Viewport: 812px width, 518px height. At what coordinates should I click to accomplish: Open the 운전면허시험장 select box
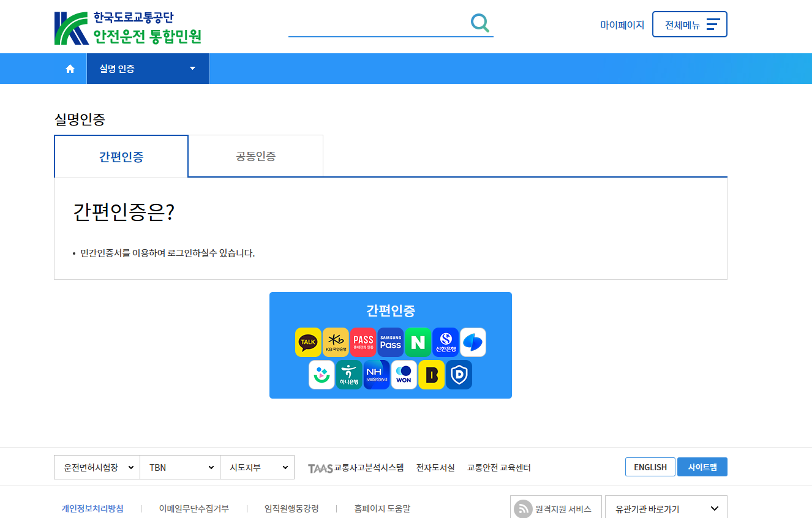coord(97,467)
